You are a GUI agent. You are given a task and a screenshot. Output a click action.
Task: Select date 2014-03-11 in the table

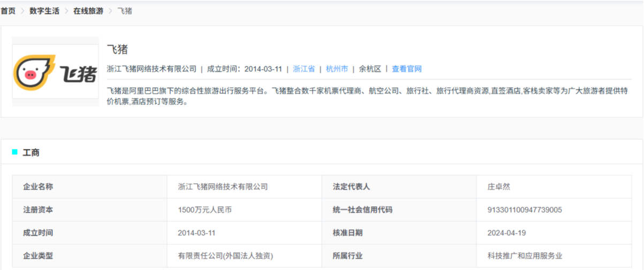click(196, 233)
